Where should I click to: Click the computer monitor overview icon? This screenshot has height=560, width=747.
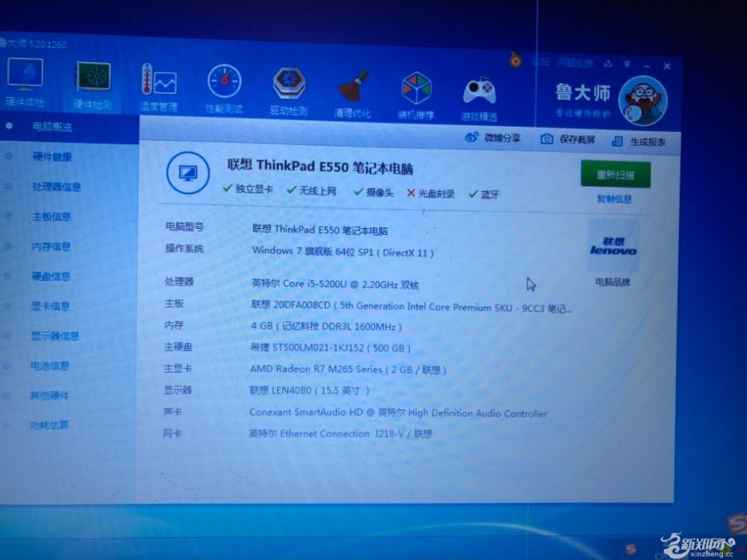(x=188, y=173)
